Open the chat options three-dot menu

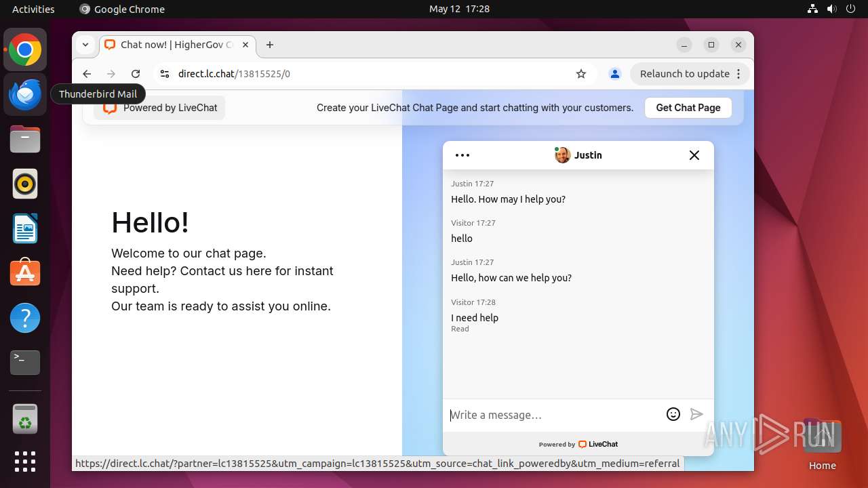click(462, 155)
